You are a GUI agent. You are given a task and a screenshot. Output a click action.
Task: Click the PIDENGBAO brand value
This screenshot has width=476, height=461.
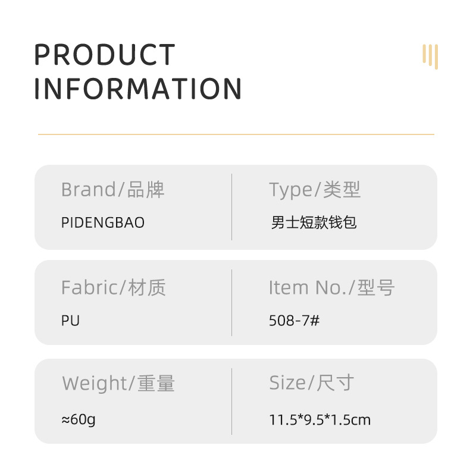[103, 222]
